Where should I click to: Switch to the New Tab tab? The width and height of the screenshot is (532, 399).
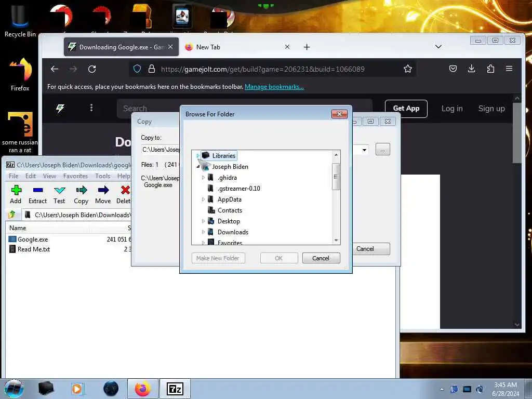coord(238,47)
